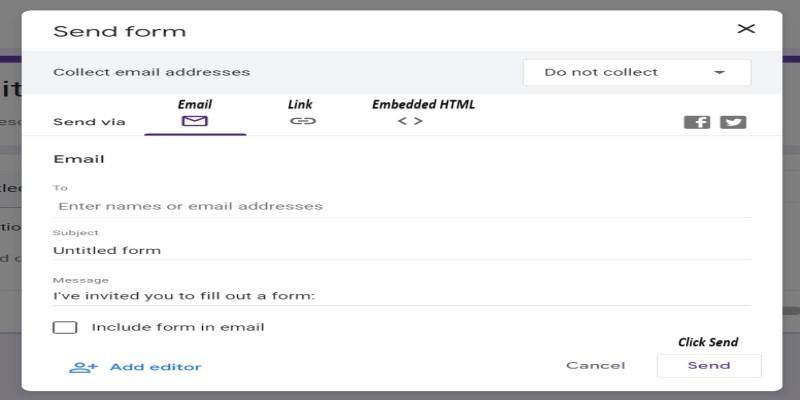Share the form via Facebook icon
This screenshot has width=800, height=400.
[697, 122]
